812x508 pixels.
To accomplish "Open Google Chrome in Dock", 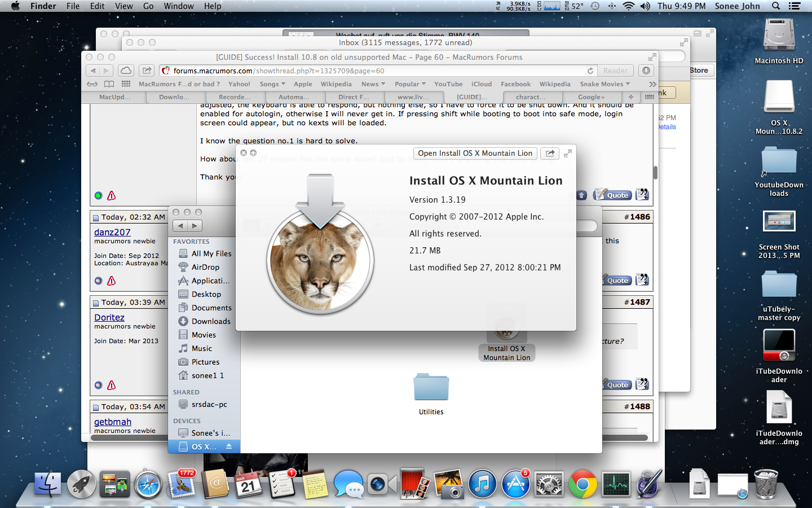I will (582, 484).
